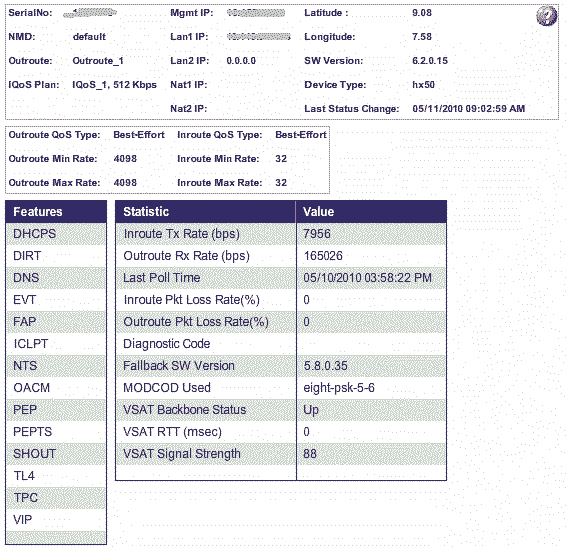Click the SW Version value 6.2.0.15
566x547 pixels.
430,61
